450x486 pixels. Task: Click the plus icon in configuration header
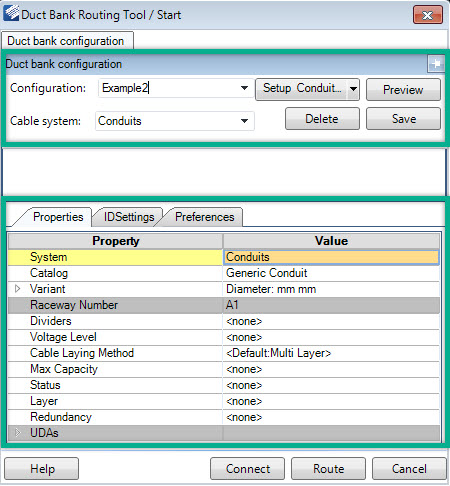[436, 63]
